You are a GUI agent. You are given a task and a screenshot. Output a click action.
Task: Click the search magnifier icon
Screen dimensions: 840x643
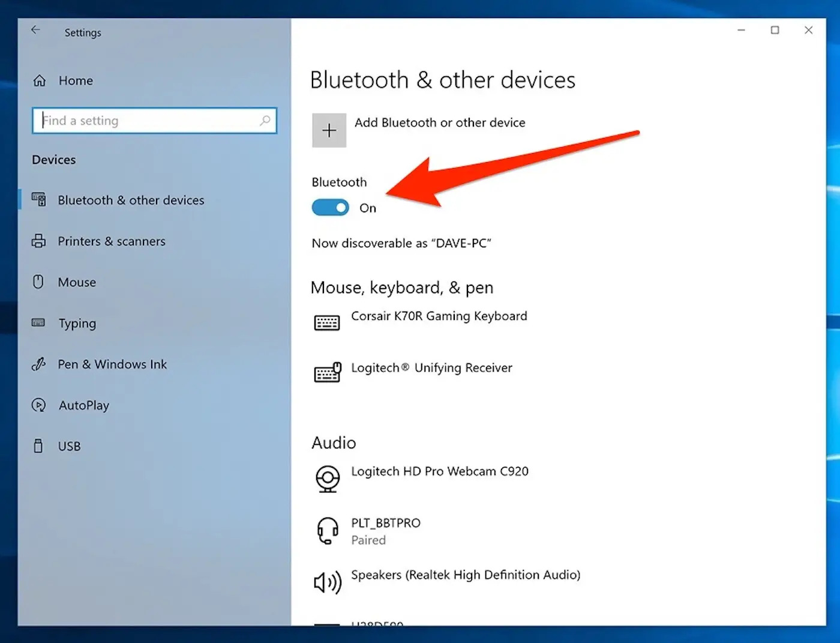click(265, 121)
